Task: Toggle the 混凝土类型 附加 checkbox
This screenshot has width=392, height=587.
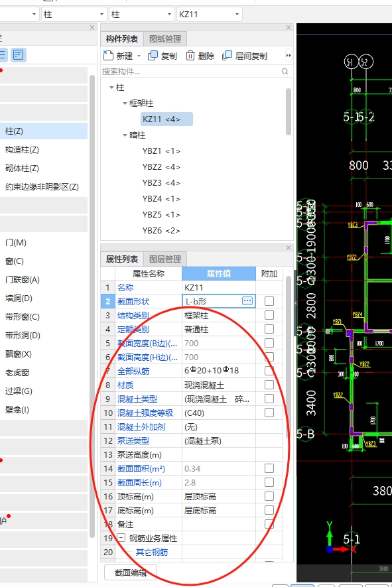Action: 269,399
